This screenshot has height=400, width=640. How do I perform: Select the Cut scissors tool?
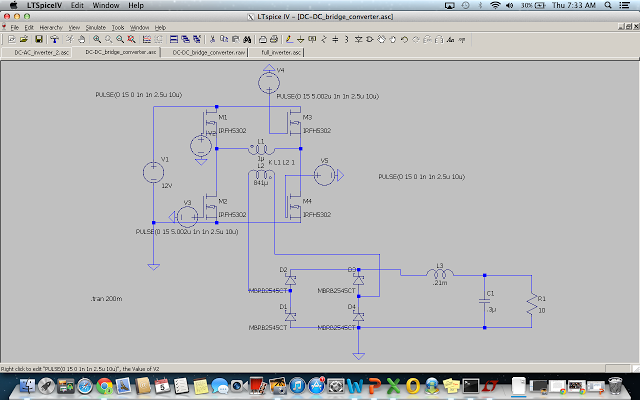point(212,39)
